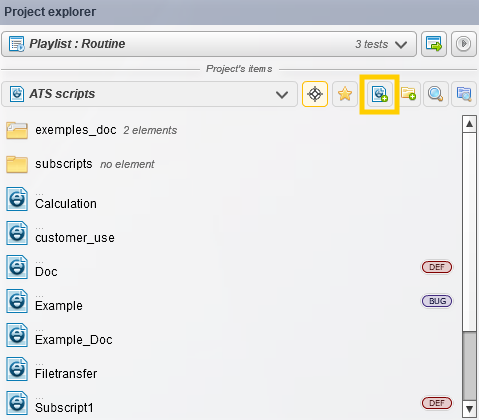Select the subscripts folder
The width and height of the screenshot is (479, 420).
pos(80,164)
